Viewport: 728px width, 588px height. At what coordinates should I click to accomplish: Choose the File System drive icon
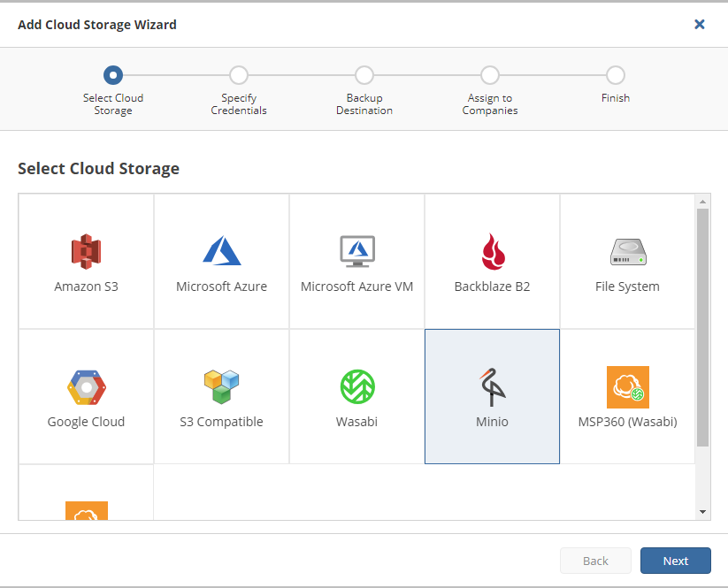pos(628,251)
